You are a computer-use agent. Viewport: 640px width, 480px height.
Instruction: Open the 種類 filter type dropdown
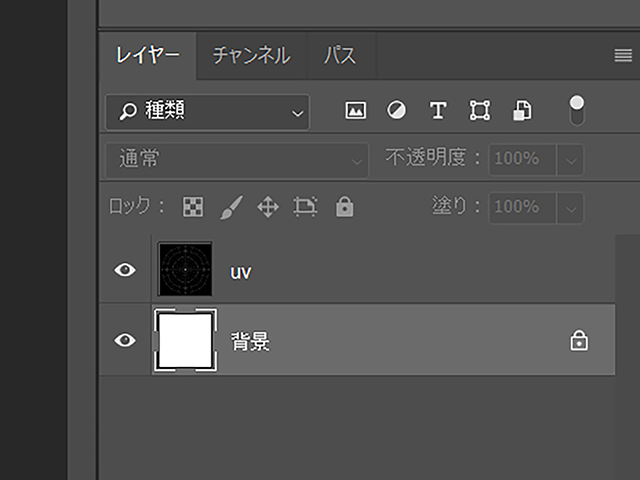coord(207,112)
